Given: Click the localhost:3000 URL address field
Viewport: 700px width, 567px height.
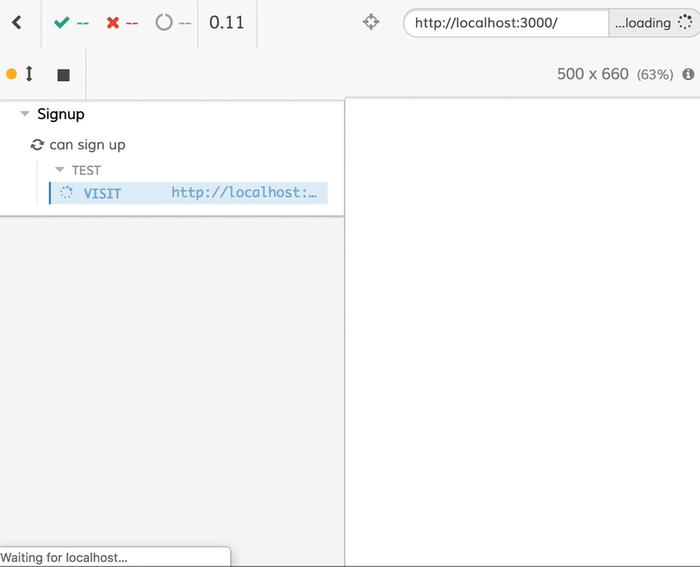Looking at the screenshot, I should point(505,23).
